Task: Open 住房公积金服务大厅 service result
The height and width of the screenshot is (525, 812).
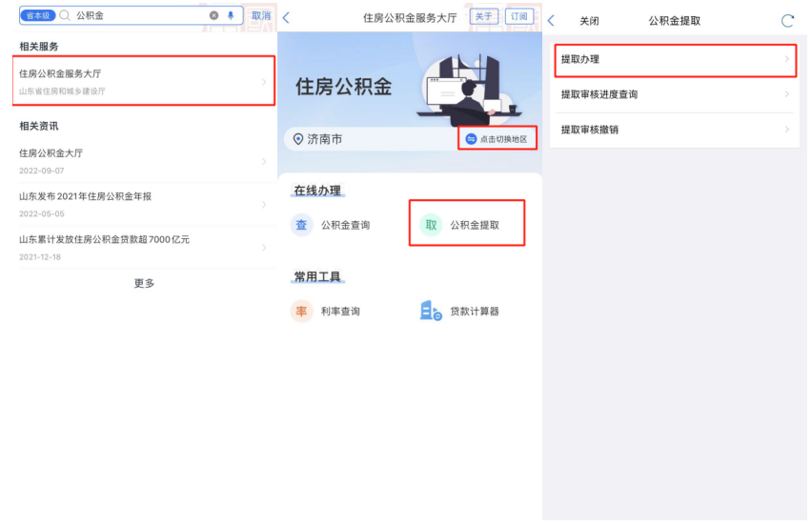Action: pos(144,81)
